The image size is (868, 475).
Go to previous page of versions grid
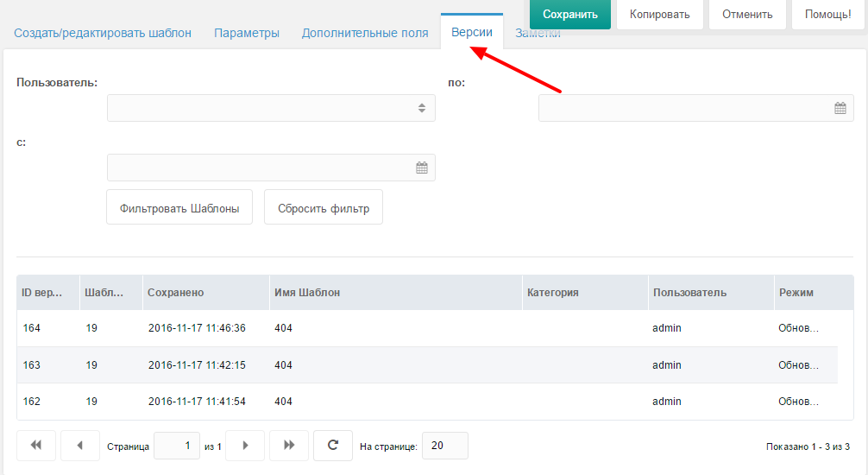pyautogui.click(x=79, y=446)
